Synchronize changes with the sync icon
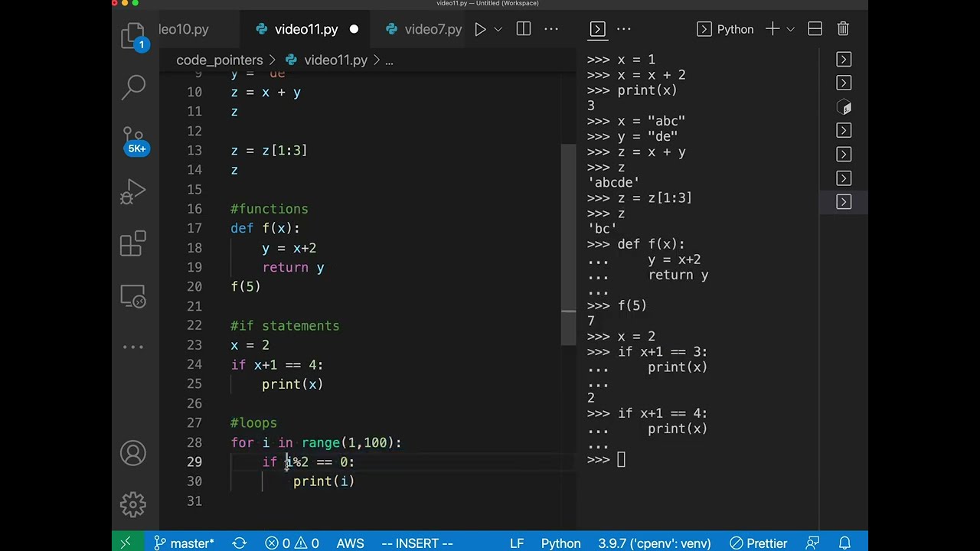Image resolution: width=980 pixels, height=551 pixels. [239, 543]
